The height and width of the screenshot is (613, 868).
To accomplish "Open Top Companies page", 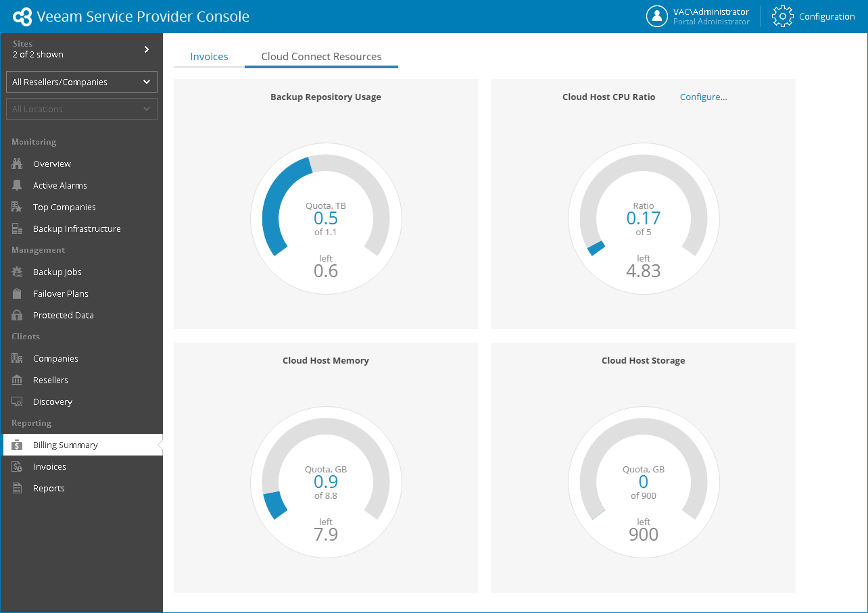I will tap(64, 207).
